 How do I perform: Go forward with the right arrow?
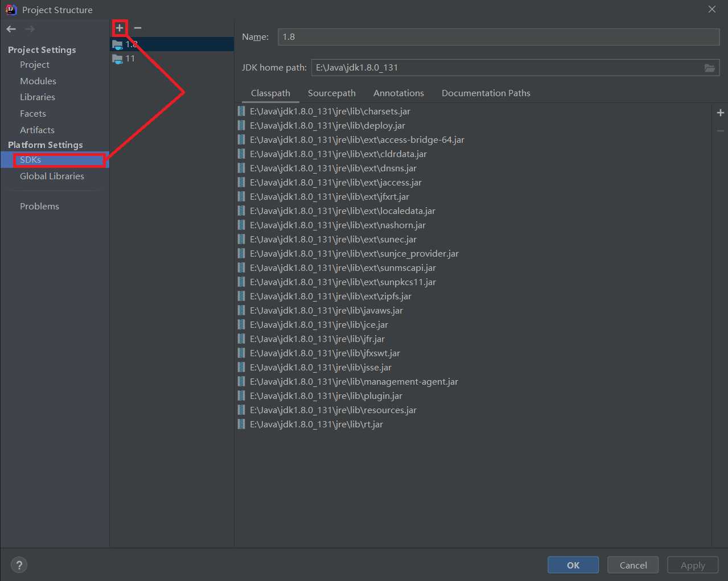[x=30, y=29]
